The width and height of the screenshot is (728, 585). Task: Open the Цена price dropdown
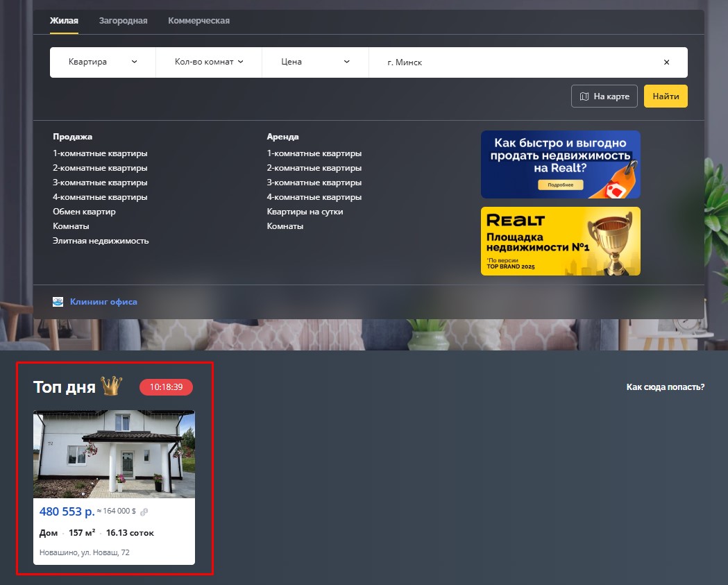point(315,62)
